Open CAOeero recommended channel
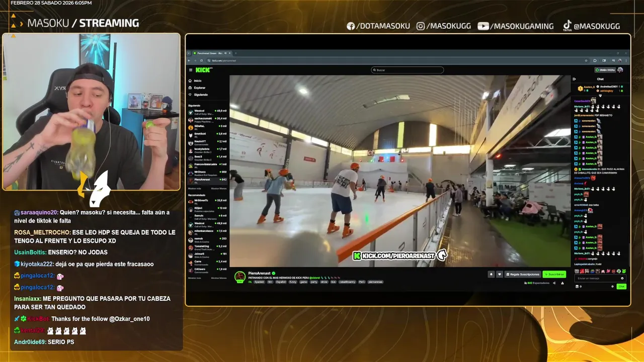 pyautogui.click(x=207, y=270)
